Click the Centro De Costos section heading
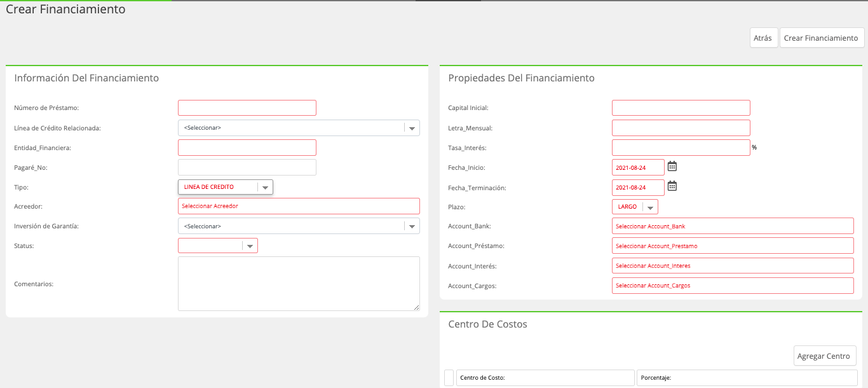868x388 pixels. [x=487, y=324]
